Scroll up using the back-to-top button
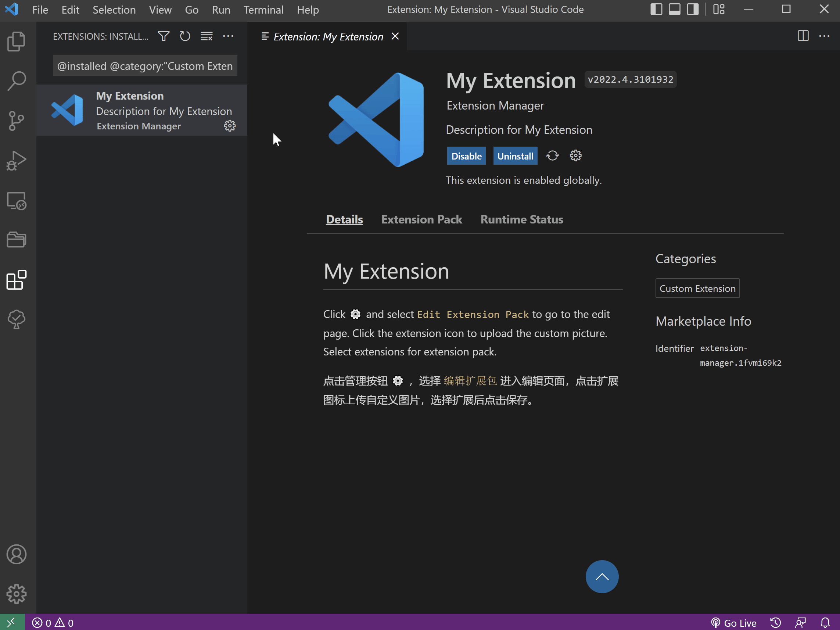Image resolution: width=840 pixels, height=630 pixels. (x=601, y=577)
